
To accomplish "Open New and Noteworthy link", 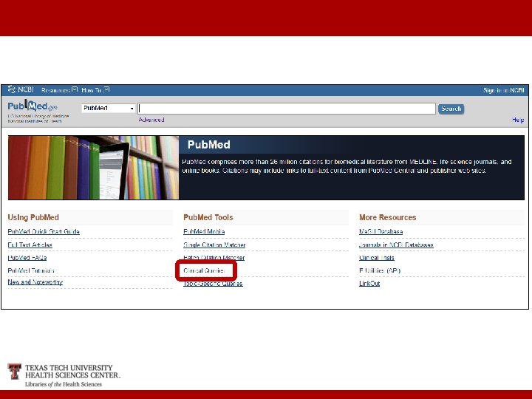I will click(35, 282).
